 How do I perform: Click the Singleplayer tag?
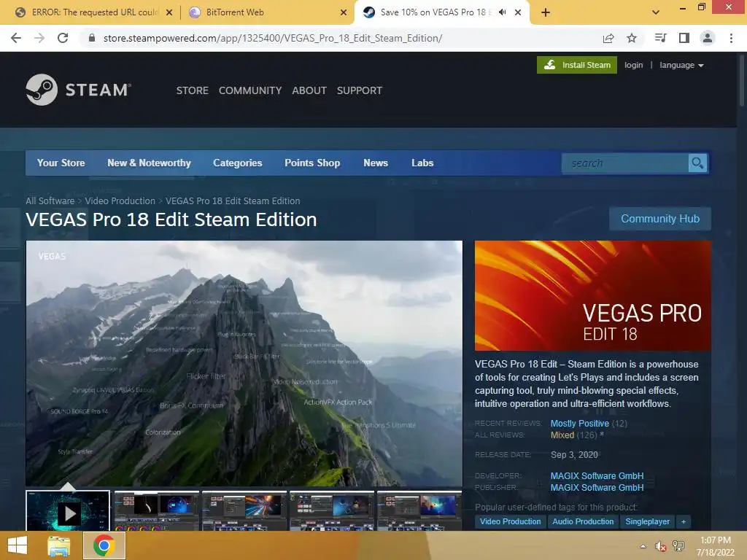(648, 521)
